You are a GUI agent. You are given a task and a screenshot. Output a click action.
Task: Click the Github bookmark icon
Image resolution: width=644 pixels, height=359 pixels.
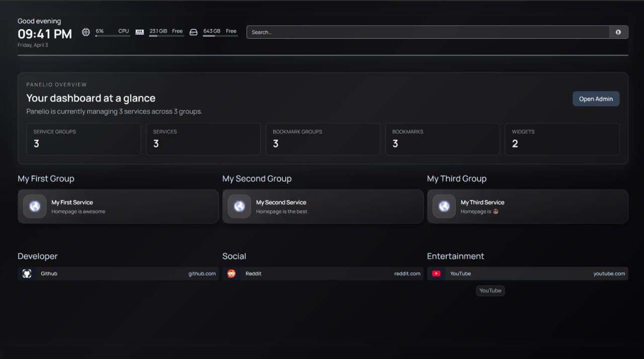coord(26,273)
